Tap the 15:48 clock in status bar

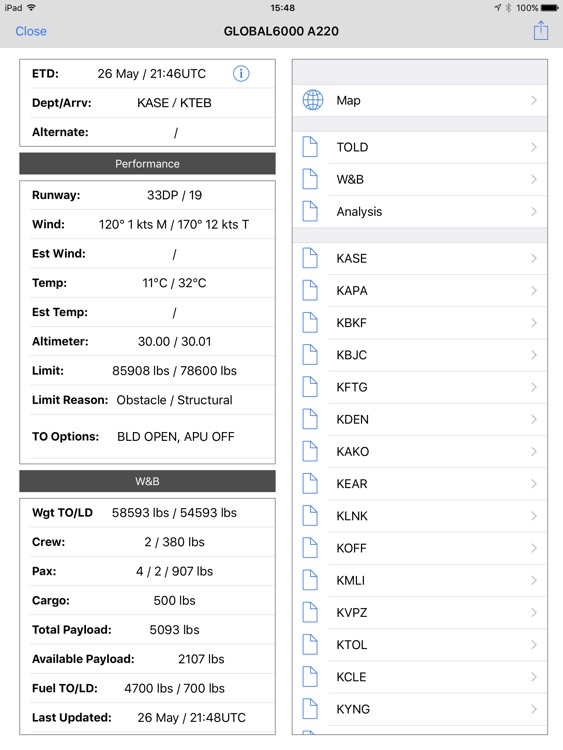point(282,8)
